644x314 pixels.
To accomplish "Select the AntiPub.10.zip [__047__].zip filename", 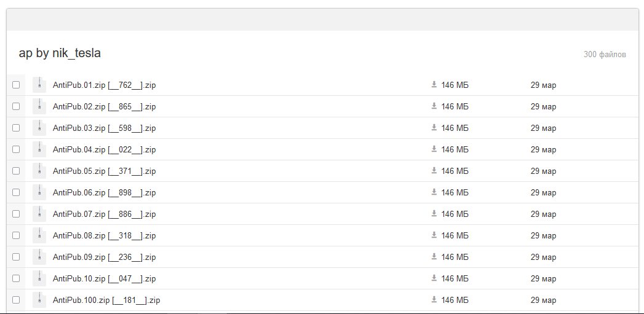I will 105,279.
